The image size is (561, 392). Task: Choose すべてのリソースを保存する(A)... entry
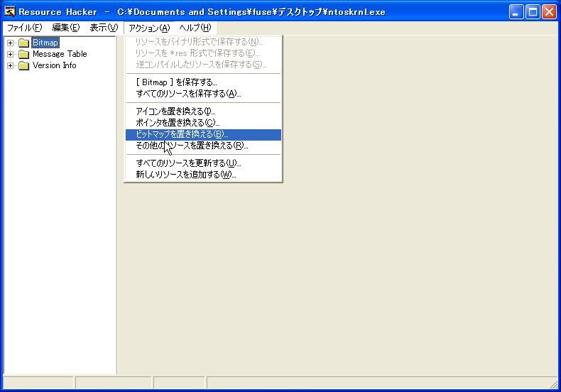tap(203, 94)
